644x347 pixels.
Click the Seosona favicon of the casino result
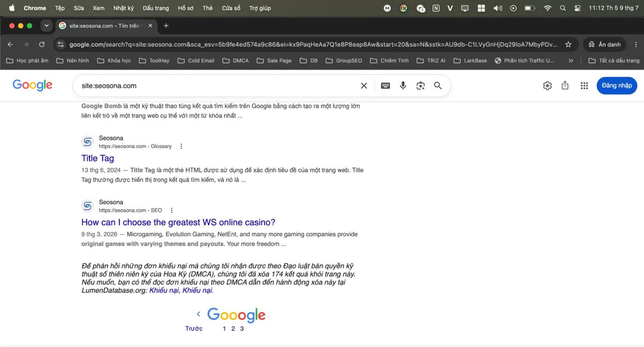click(x=87, y=206)
